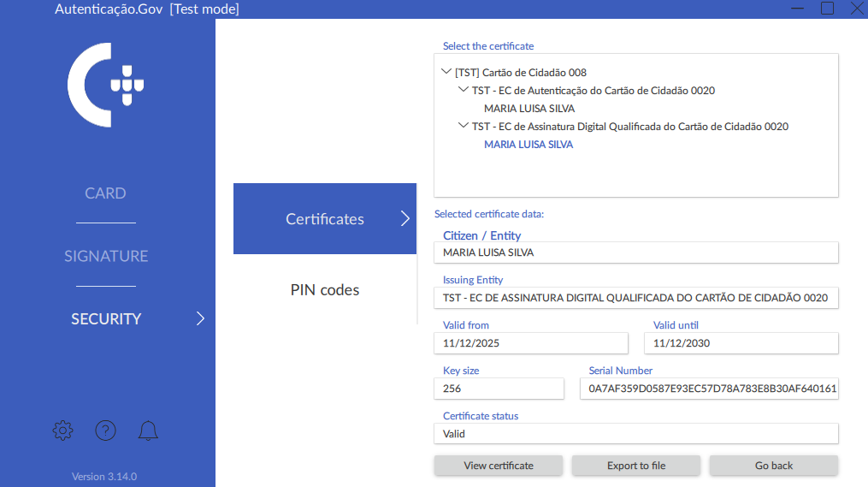The width and height of the screenshot is (868, 487).
Task: Click the Serial Number field
Action: (710, 389)
